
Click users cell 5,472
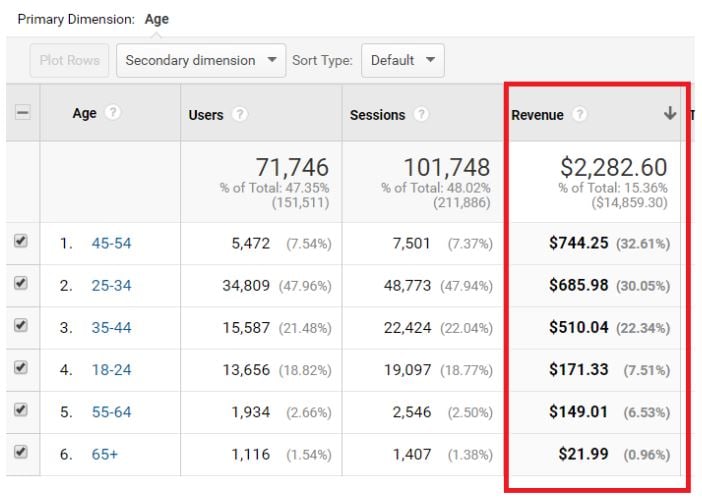coord(251,243)
